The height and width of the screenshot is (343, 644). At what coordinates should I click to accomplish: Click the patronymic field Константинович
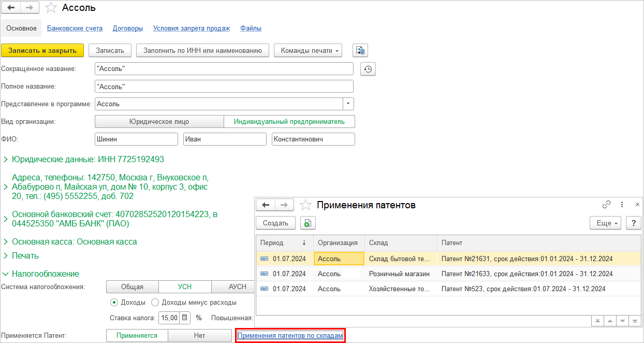(x=313, y=139)
